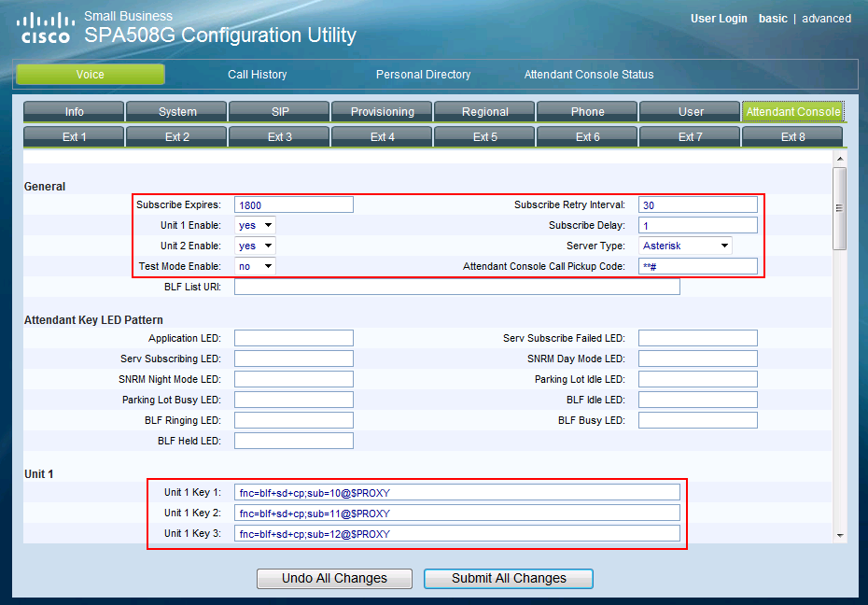Click the Application LED field

pos(294,338)
